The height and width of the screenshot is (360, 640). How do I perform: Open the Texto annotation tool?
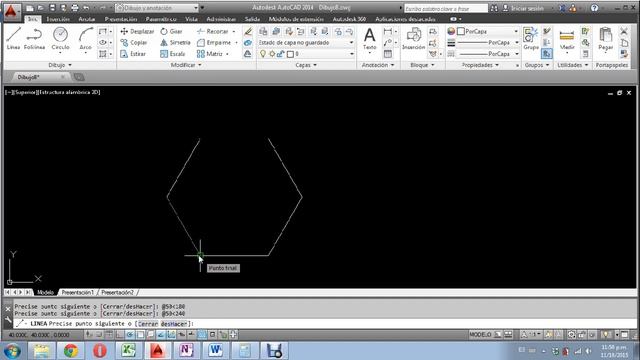(x=369, y=39)
